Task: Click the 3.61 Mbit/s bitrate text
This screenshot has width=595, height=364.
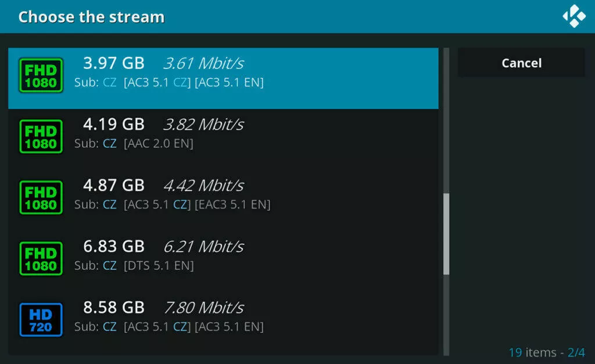Action: pos(204,63)
